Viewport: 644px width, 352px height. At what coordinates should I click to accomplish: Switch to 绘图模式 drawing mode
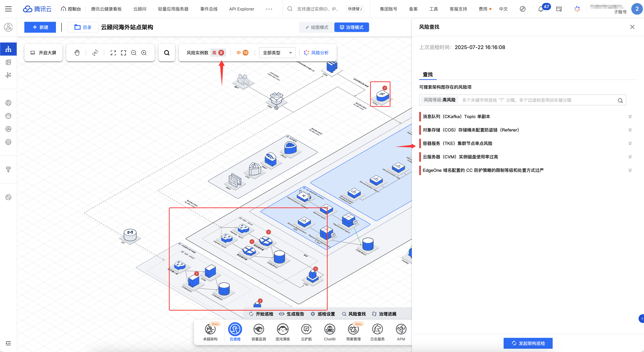pos(317,27)
